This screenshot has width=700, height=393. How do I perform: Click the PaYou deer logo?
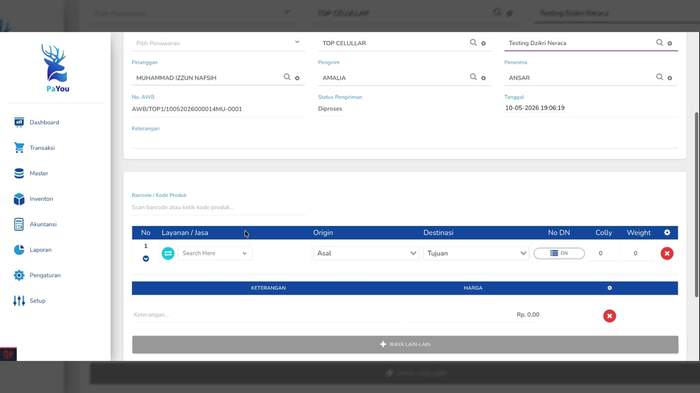pyautogui.click(x=56, y=68)
